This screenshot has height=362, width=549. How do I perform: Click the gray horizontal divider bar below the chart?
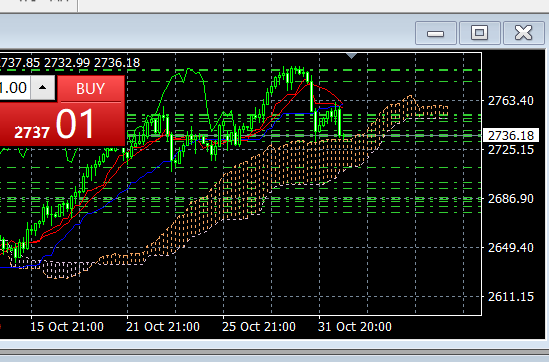pyautogui.click(x=274, y=352)
